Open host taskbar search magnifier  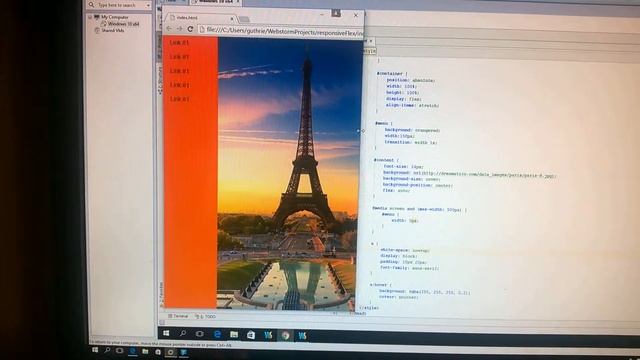tap(107, 351)
